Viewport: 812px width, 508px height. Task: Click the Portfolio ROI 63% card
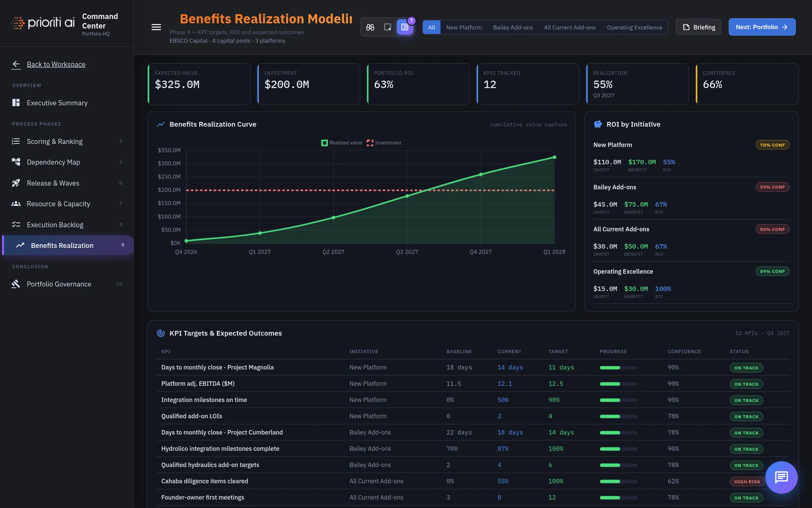pyautogui.click(x=418, y=84)
